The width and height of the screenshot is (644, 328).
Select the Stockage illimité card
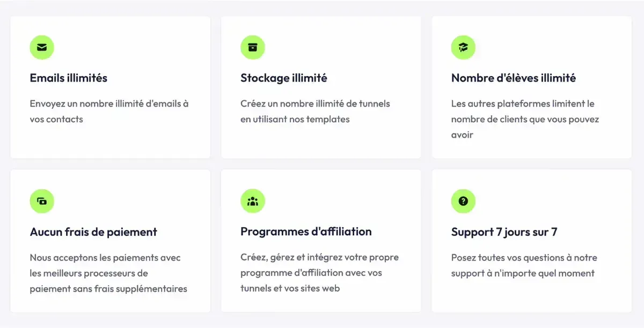tap(321, 87)
